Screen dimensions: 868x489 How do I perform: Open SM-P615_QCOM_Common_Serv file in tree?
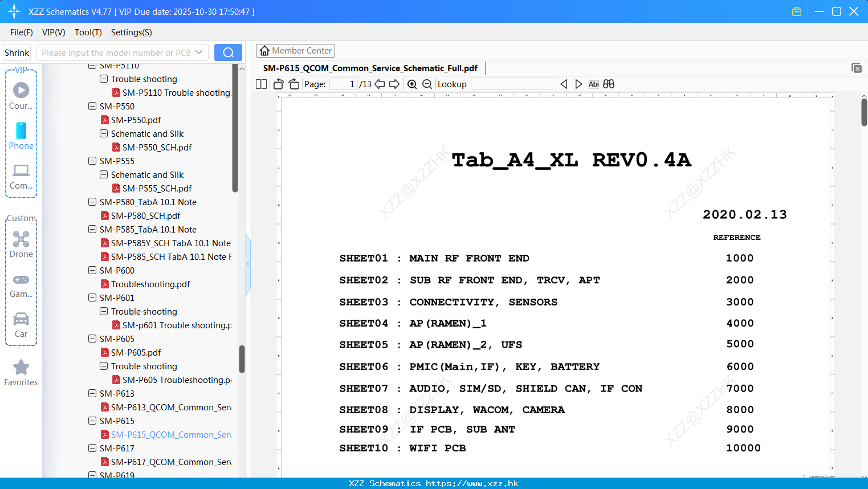pos(166,434)
